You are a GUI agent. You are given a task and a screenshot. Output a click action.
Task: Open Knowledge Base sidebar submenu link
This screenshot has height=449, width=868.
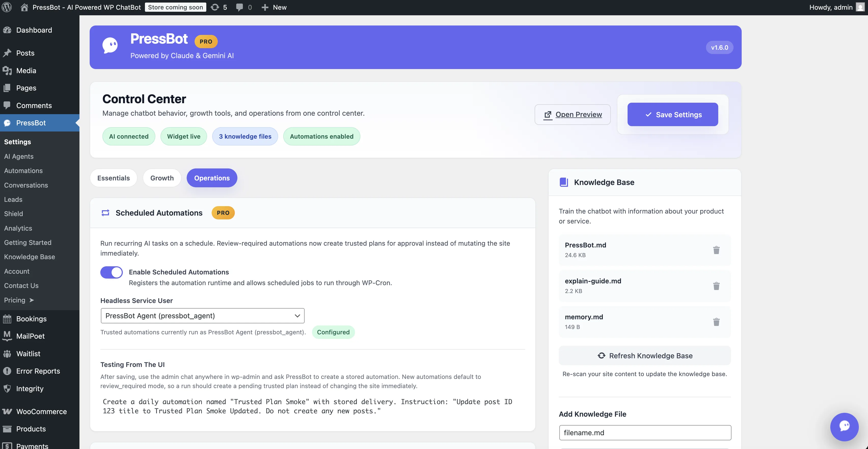29,257
